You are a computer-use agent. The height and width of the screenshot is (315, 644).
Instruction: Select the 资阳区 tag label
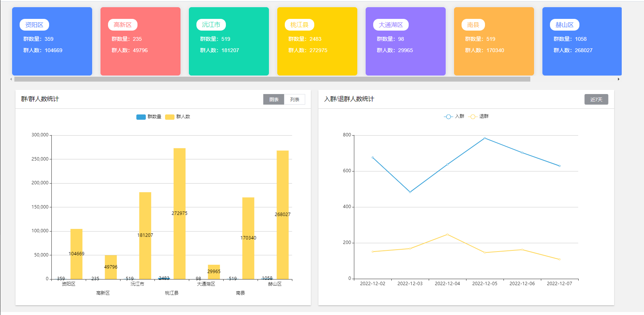click(34, 25)
